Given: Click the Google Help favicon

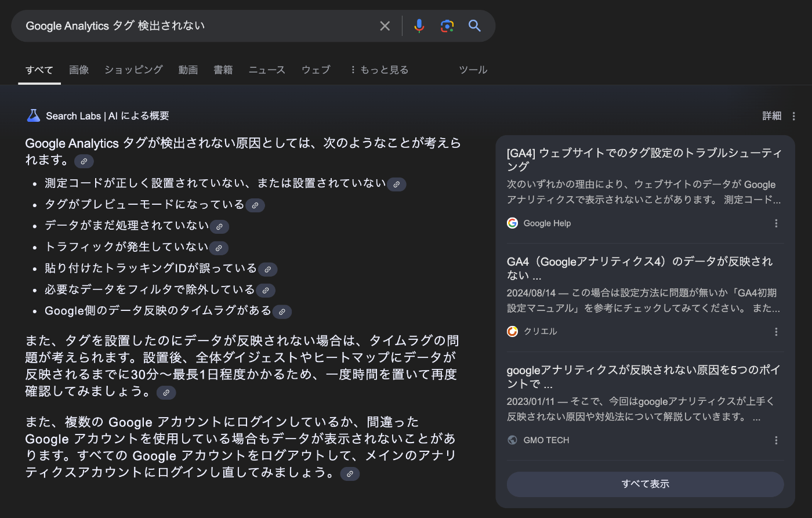Looking at the screenshot, I should pyautogui.click(x=512, y=223).
